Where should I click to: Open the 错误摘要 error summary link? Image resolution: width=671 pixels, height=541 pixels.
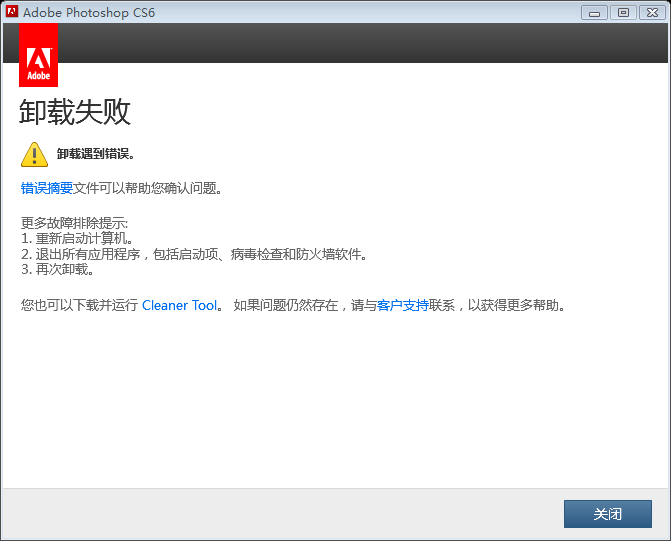47,188
